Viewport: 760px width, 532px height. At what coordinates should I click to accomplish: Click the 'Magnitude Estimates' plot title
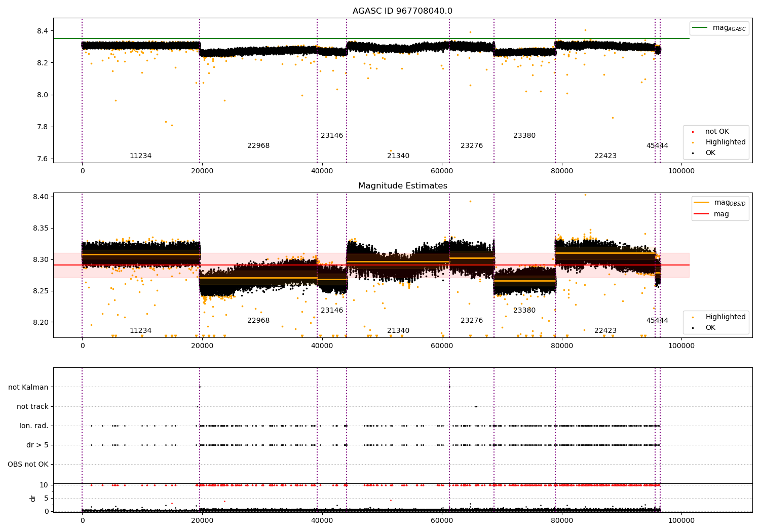tap(402, 186)
